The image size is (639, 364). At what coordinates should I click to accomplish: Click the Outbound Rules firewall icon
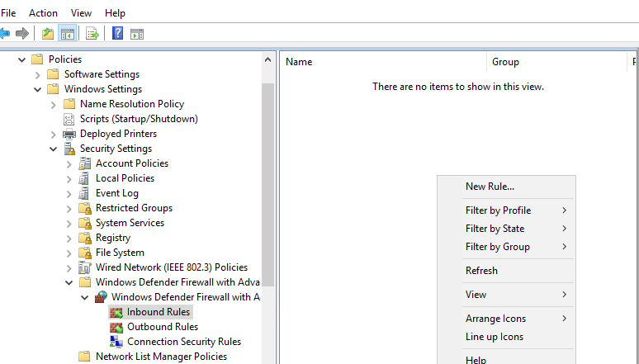116,327
